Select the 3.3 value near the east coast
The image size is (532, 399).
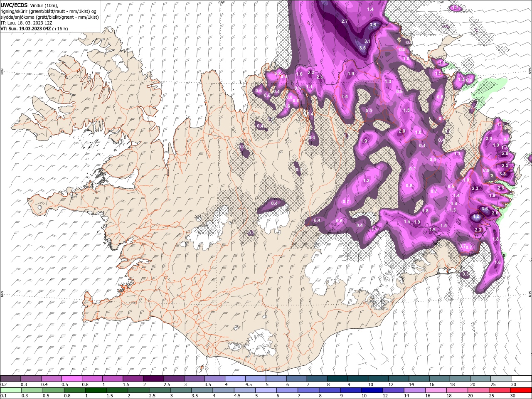point(502,174)
